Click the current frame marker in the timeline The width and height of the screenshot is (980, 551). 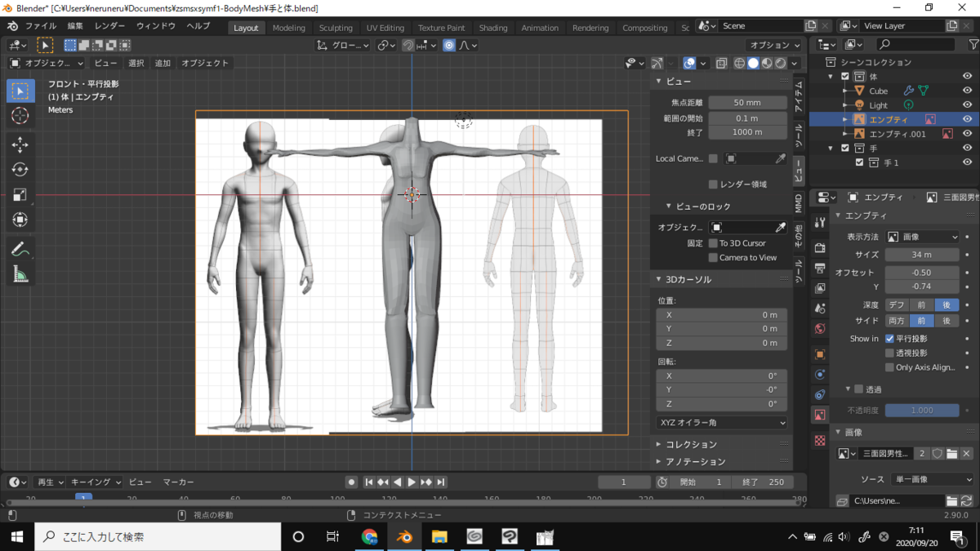(x=82, y=498)
